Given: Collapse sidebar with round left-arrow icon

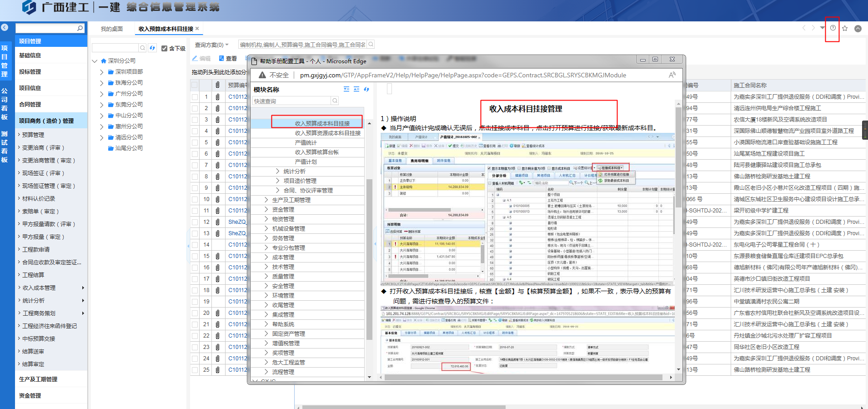Looking at the screenshot, I should (5, 27).
